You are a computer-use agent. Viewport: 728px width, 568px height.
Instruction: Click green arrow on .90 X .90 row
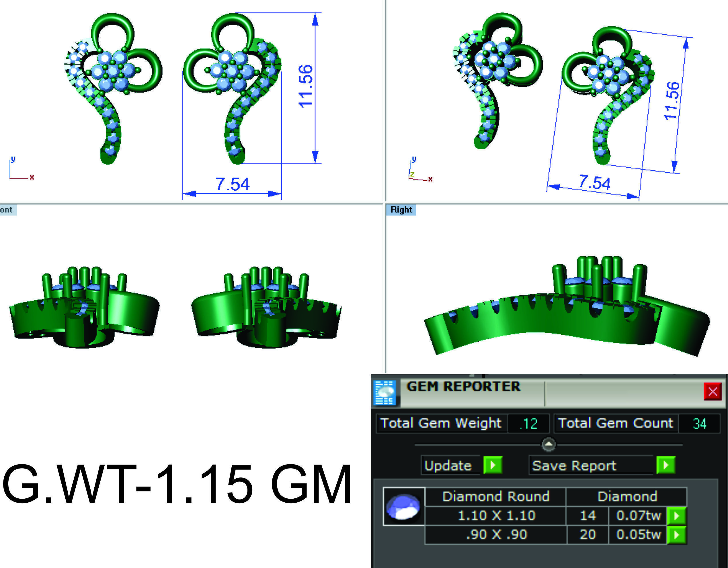pos(677,535)
